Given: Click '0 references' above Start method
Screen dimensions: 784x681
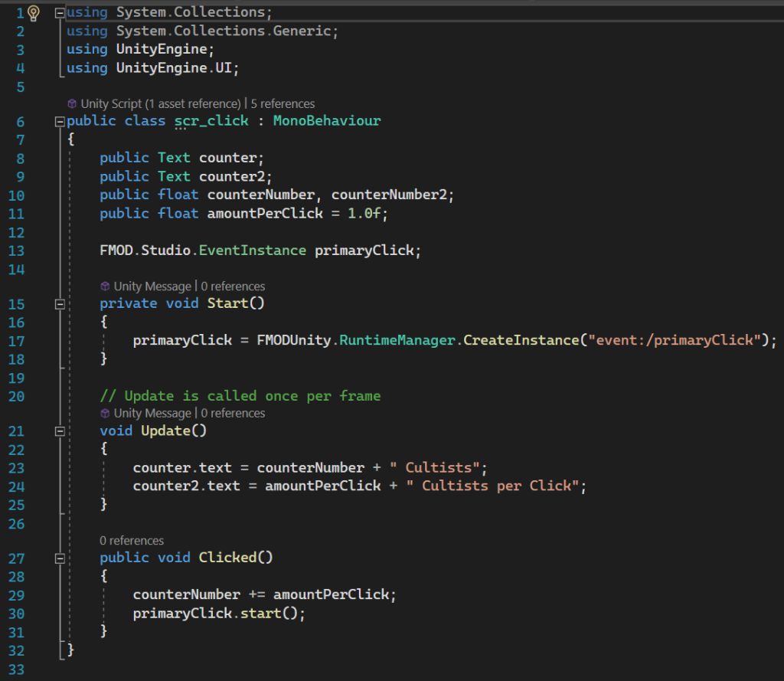Looking at the screenshot, I should click(x=233, y=286).
